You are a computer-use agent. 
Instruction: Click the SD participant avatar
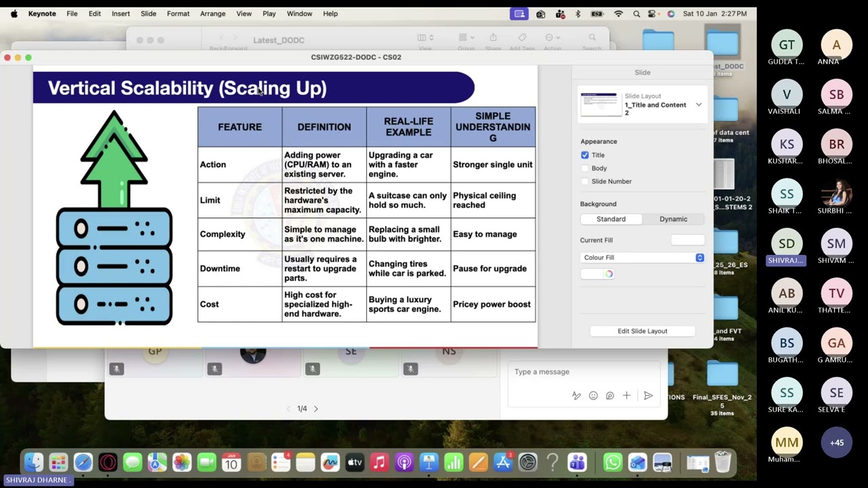tap(787, 244)
